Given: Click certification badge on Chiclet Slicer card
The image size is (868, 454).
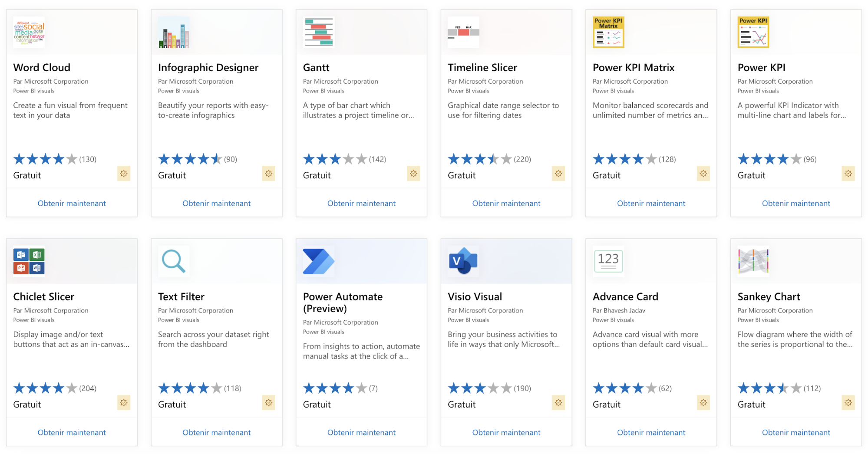Looking at the screenshot, I should coord(124,403).
